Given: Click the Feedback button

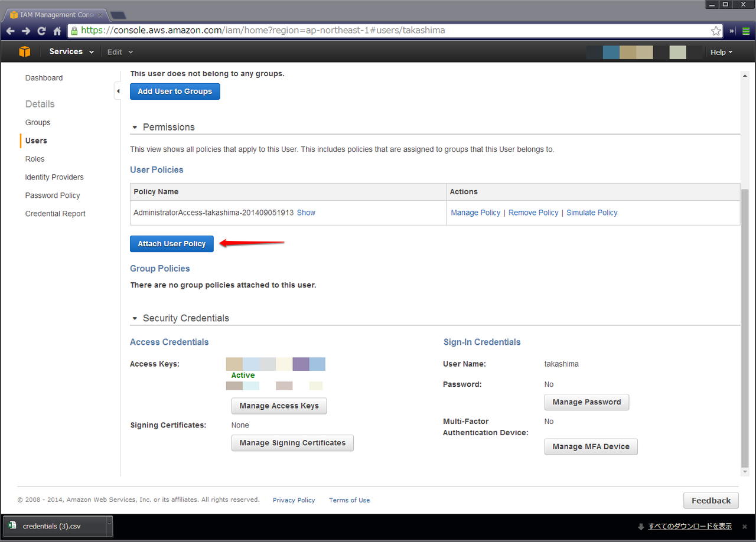Looking at the screenshot, I should (711, 501).
